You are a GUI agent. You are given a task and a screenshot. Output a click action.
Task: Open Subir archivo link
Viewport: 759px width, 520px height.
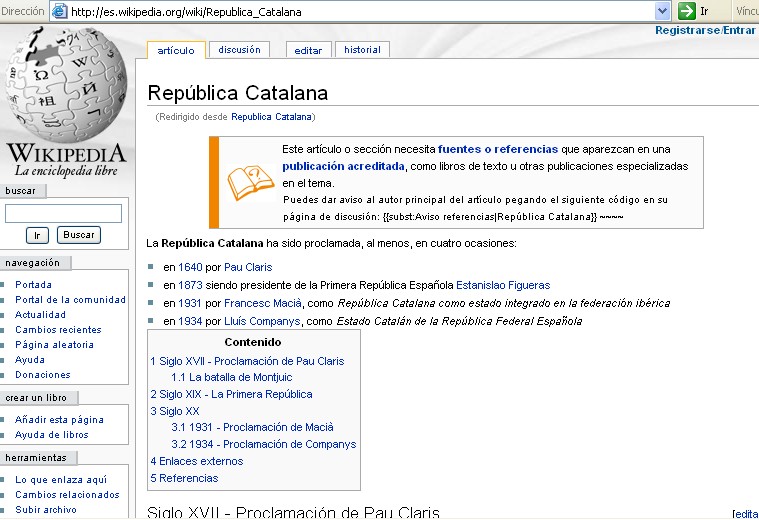(46, 510)
